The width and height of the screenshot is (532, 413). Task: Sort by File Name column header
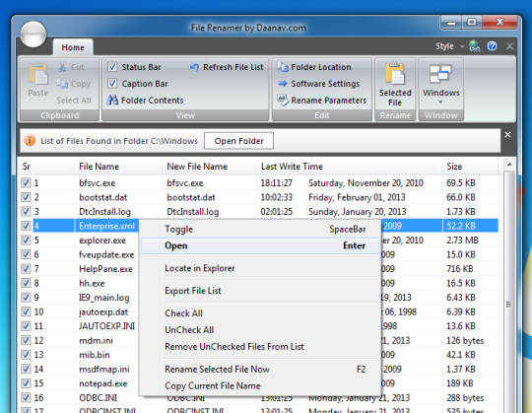click(x=118, y=167)
